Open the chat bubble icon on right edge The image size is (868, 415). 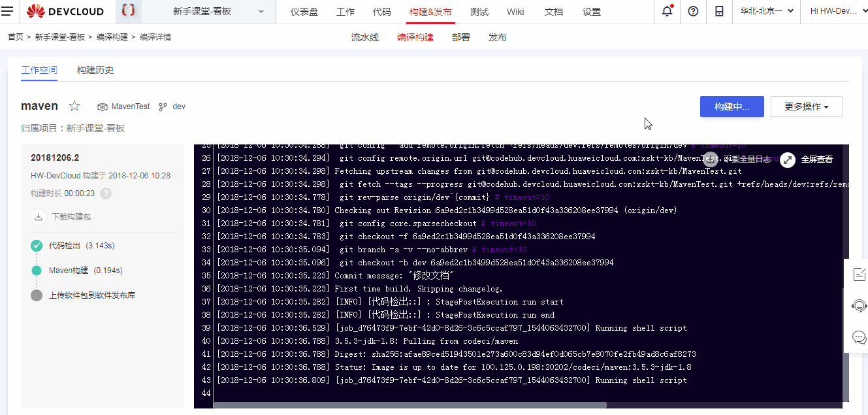860,337
